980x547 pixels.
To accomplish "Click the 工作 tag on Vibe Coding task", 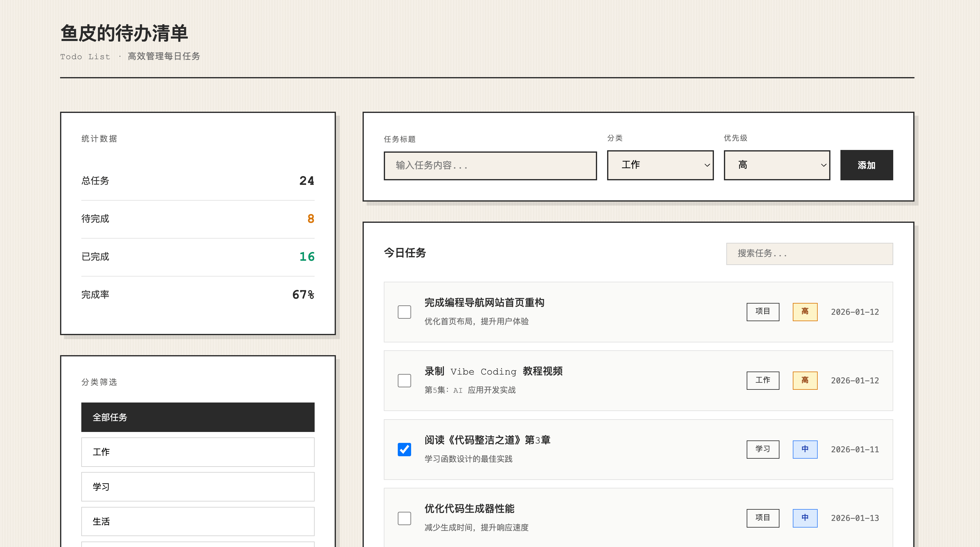I will 762,380.
